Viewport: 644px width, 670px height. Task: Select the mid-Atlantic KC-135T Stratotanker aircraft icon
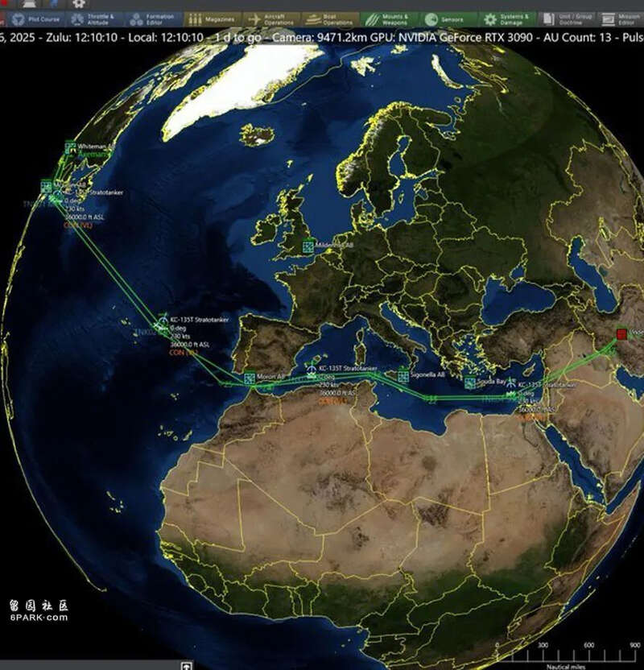163,321
